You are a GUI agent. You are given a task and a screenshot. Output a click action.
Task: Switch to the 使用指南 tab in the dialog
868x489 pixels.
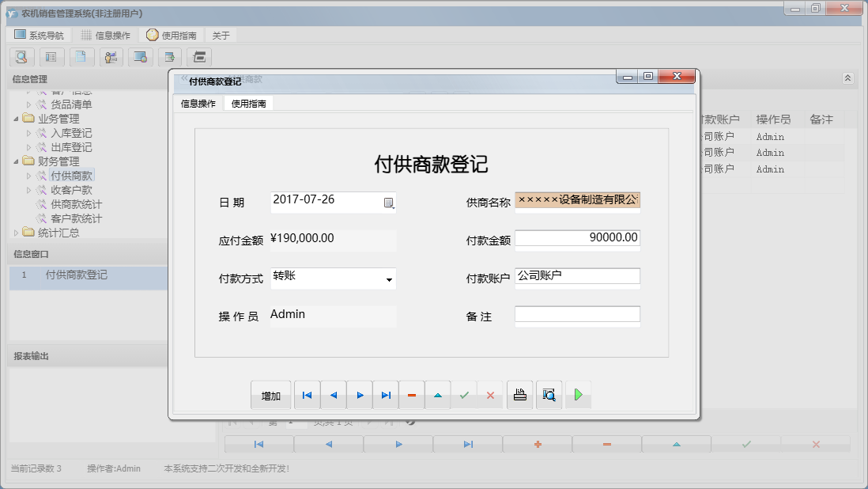(247, 103)
